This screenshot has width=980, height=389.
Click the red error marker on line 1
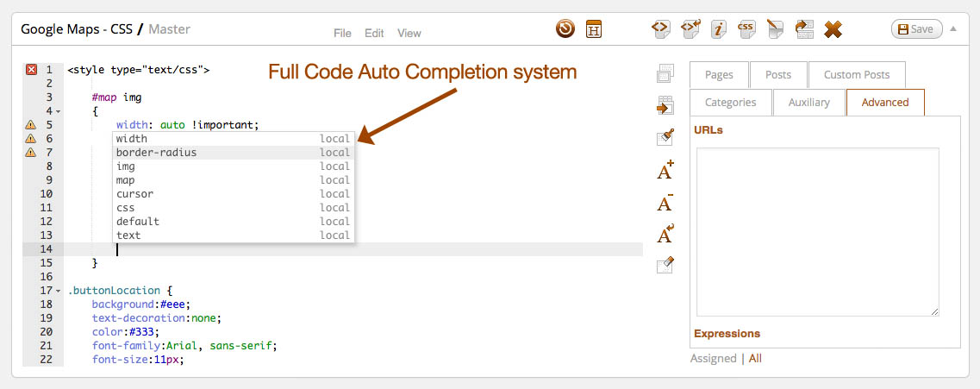point(31,70)
